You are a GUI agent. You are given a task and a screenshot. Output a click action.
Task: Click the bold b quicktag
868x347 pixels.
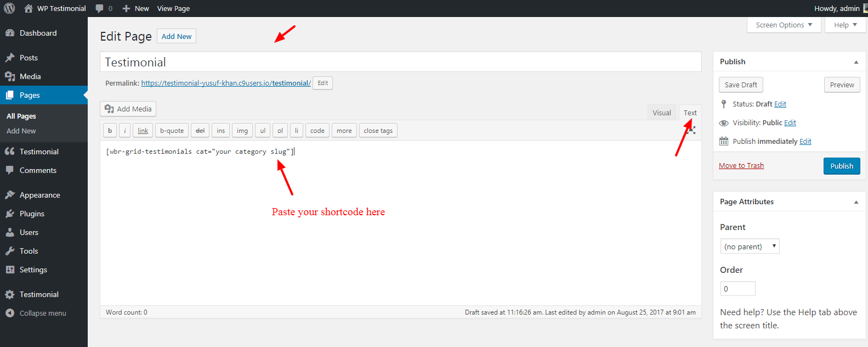pyautogui.click(x=110, y=131)
